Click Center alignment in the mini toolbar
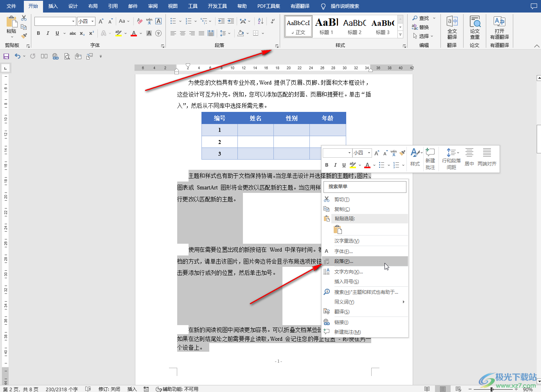Viewport: 541px width, 392px height. (x=469, y=157)
